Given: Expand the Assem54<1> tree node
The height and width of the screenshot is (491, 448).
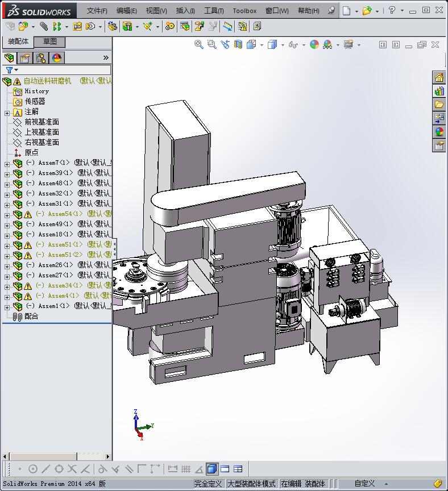Looking at the screenshot, I should coord(7,215).
